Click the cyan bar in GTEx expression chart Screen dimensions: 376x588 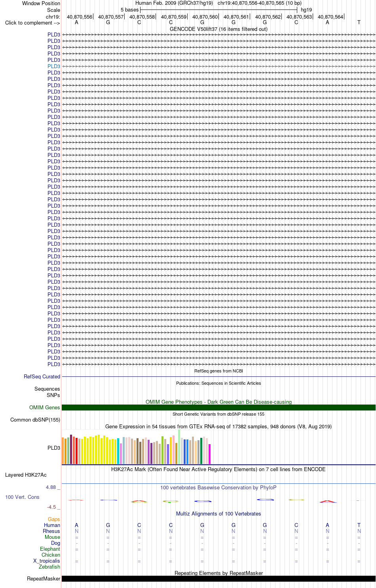pos(118,451)
